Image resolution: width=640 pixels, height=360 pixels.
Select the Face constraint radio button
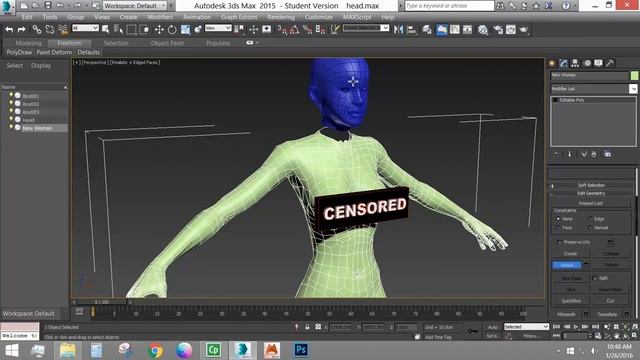tap(558, 227)
